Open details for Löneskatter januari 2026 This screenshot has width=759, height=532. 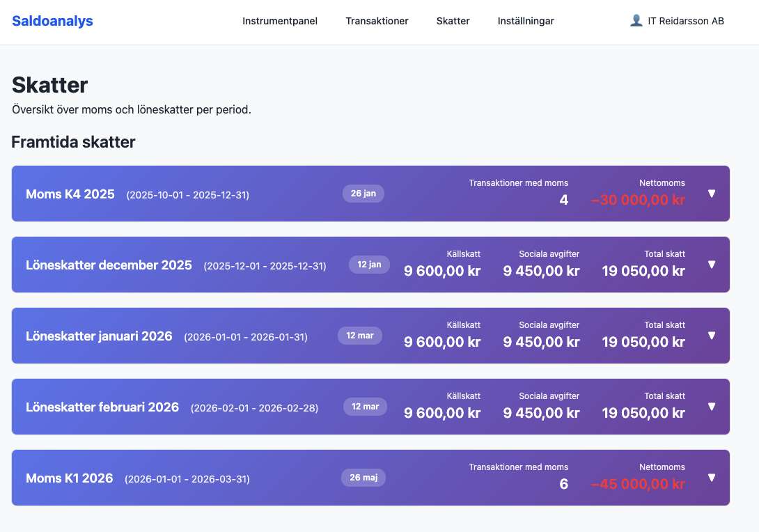[x=712, y=335]
